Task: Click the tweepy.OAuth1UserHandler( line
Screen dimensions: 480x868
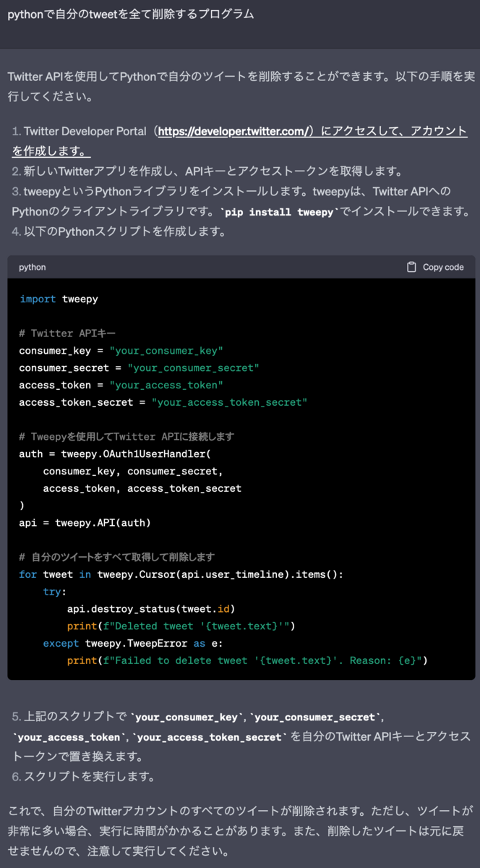Action: coord(116,454)
